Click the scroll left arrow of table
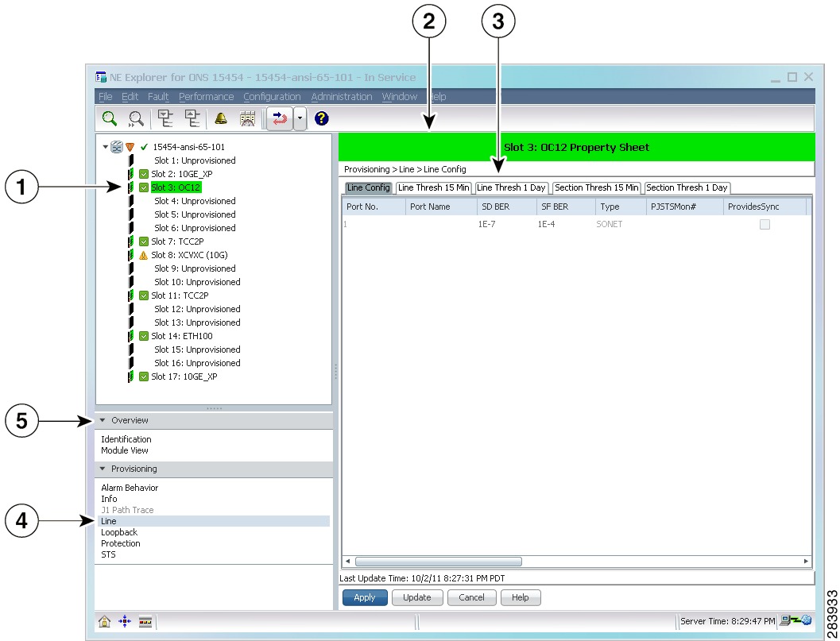This screenshot has height=641, width=840. (347, 562)
